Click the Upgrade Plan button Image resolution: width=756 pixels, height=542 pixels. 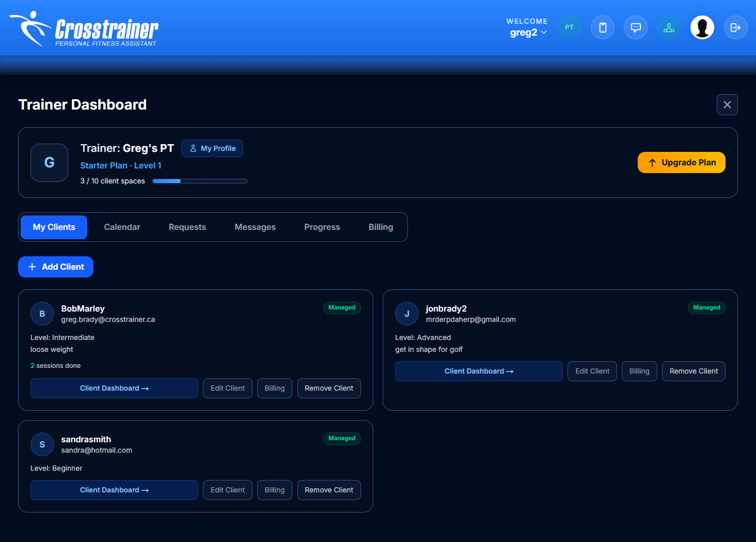tap(682, 162)
